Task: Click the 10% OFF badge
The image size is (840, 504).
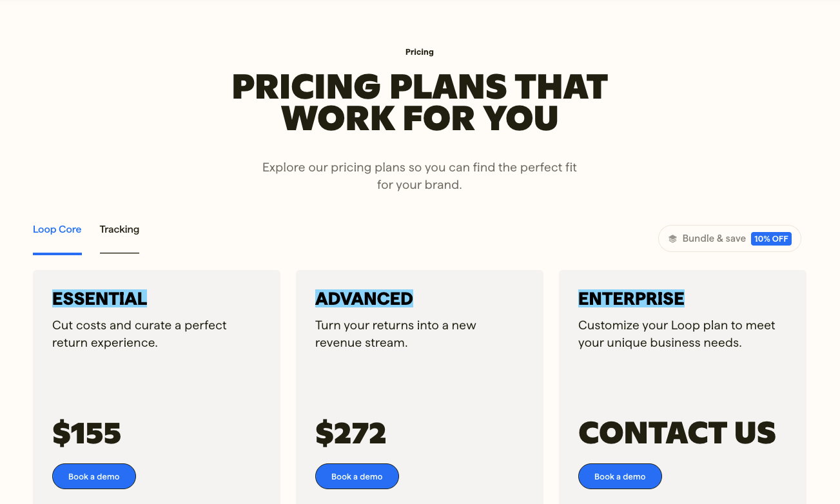Action: tap(771, 238)
